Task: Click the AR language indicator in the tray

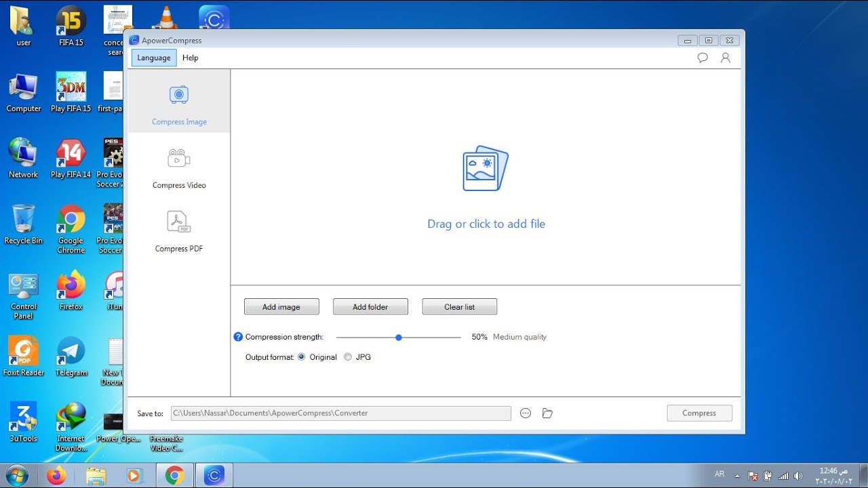Action: [719, 474]
